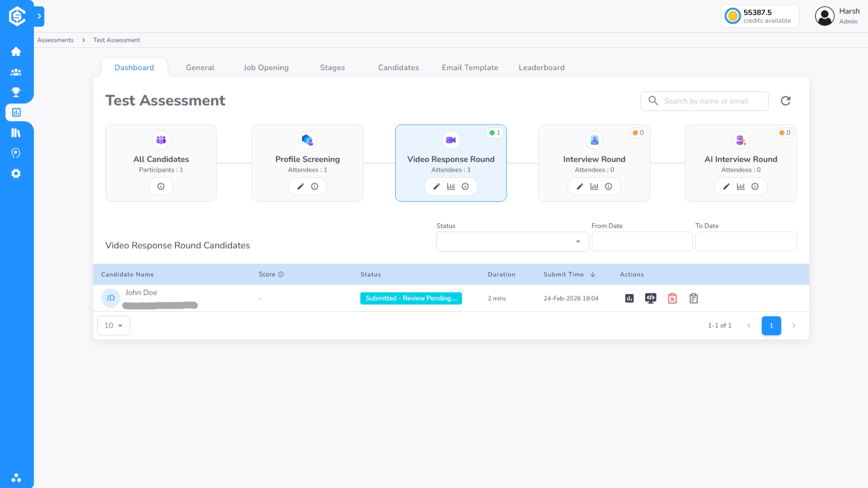Edit the Video Response Round using pencil icon

[437, 186]
